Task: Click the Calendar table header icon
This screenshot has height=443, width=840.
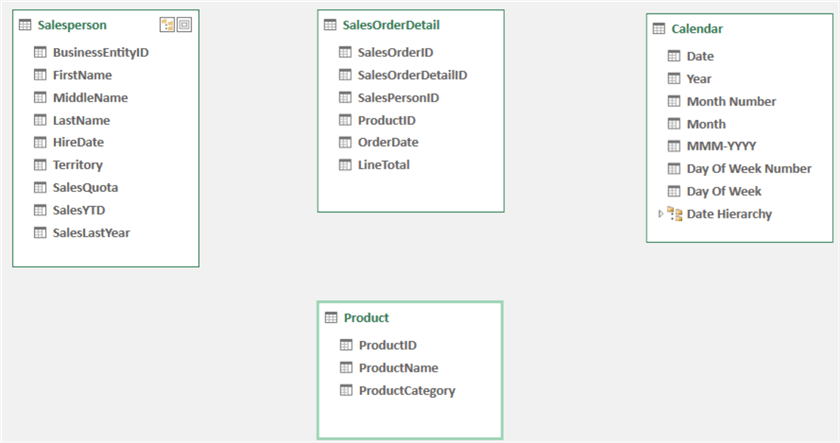Action: coord(659,29)
